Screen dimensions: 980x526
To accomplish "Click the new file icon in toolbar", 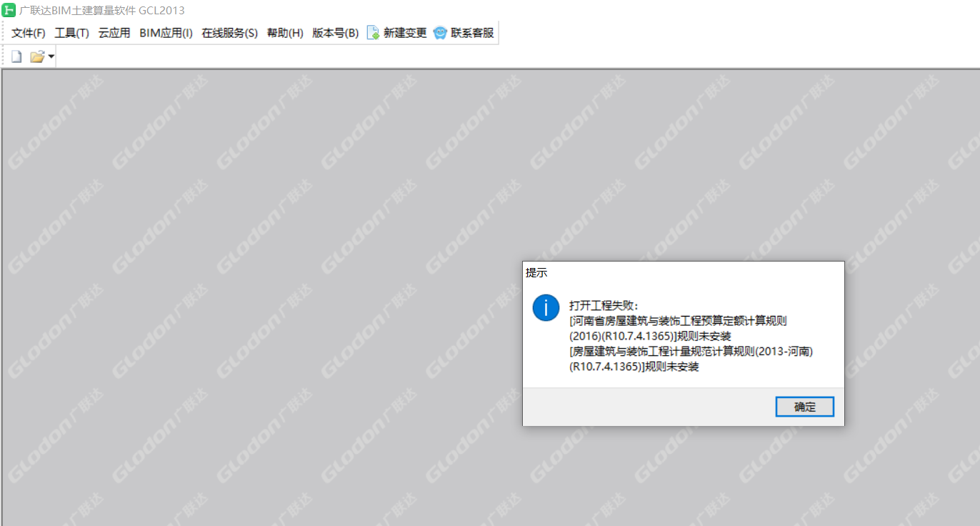I will pos(16,56).
